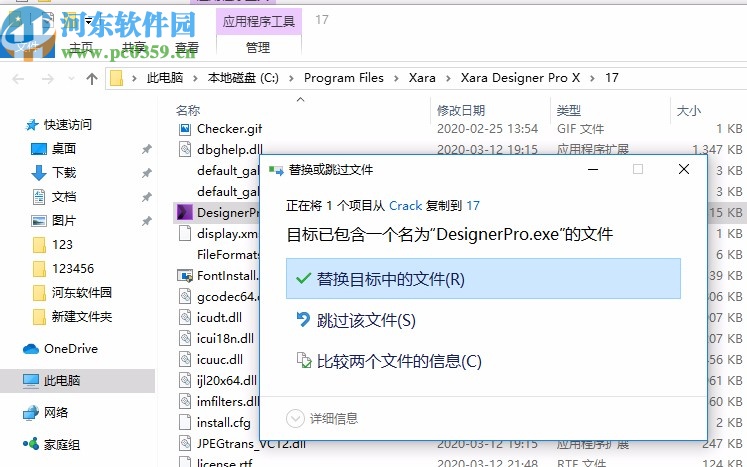The width and height of the screenshot is (747, 467).
Task: Select 快速访问 in navigation pane
Action: tap(67, 125)
